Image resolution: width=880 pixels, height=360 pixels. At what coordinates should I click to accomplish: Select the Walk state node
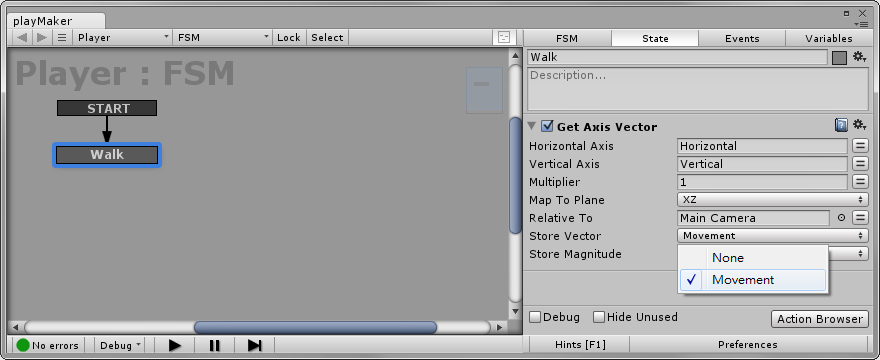pos(107,155)
